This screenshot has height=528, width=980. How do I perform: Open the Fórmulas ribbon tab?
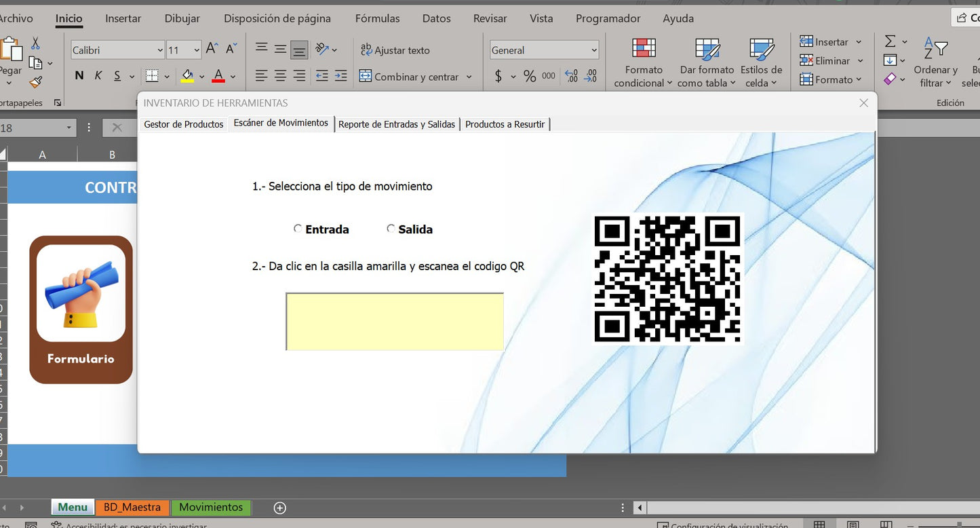click(377, 18)
